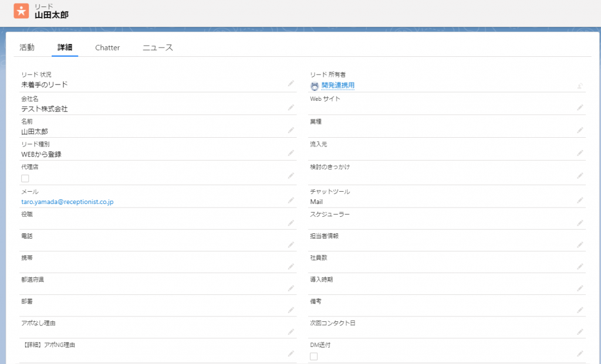The width and height of the screenshot is (601, 364).
Task: Click the change owner icon for リード 所有者
Action: point(580,86)
